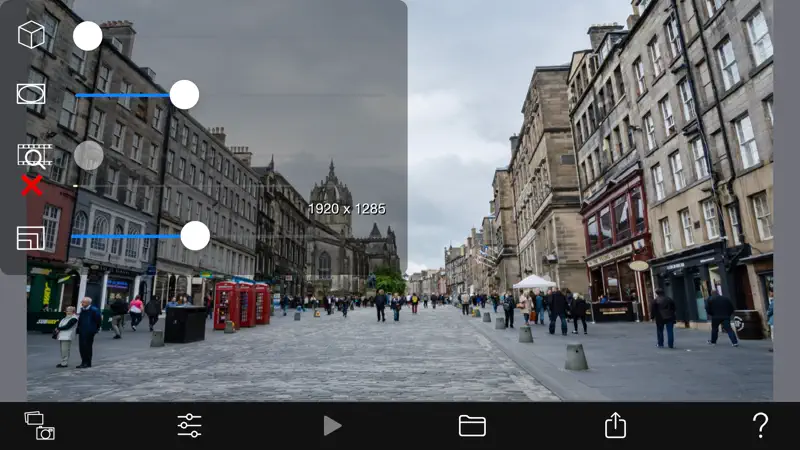Image resolution: width=800 pixels, height=450 pixels.
Task: Tap the share export icon
Action: click(615, 425)
